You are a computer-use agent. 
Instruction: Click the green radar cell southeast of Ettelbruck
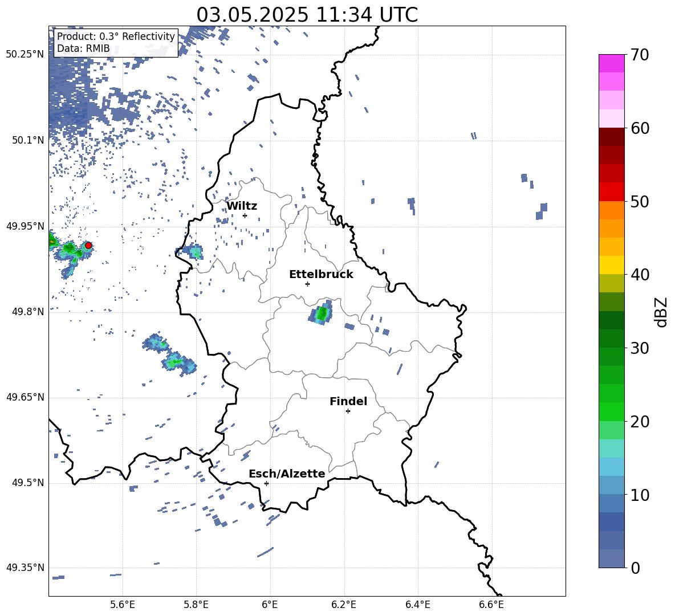click(321, 313)
